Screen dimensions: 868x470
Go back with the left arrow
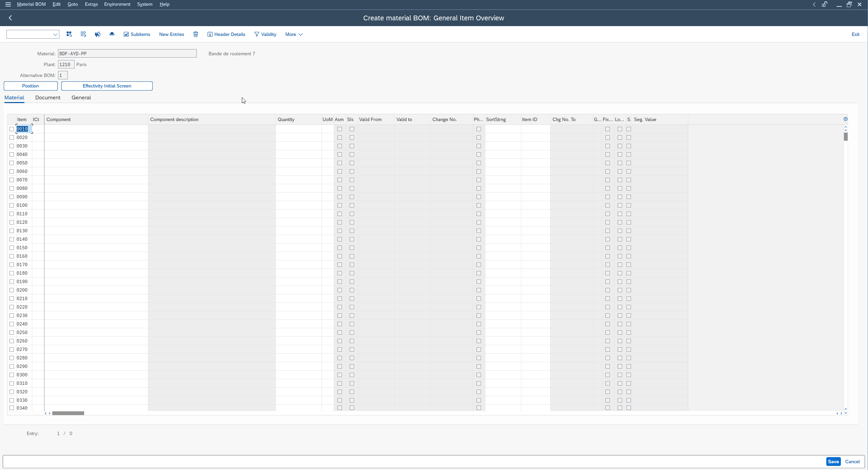tap(11, 18)
